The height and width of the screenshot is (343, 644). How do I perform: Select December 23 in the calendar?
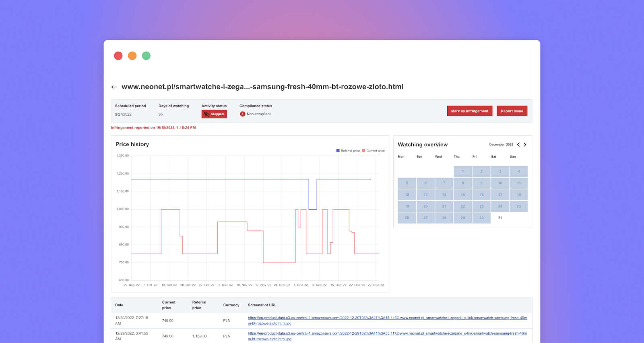pos(481,206)
